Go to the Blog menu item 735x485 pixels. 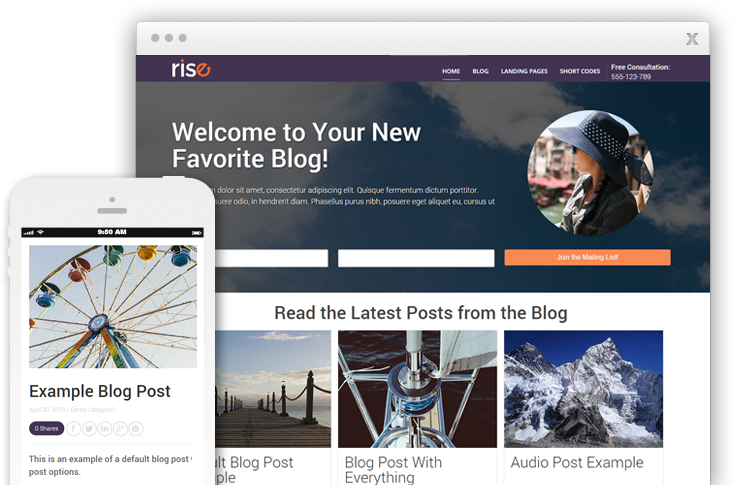tap(480, 71)
